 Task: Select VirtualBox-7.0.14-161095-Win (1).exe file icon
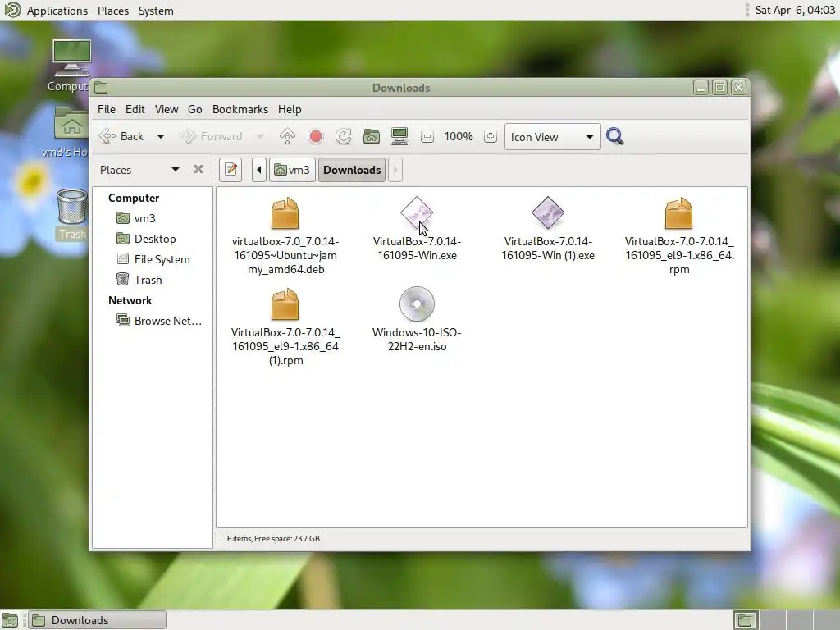click(x=548, y=212)
